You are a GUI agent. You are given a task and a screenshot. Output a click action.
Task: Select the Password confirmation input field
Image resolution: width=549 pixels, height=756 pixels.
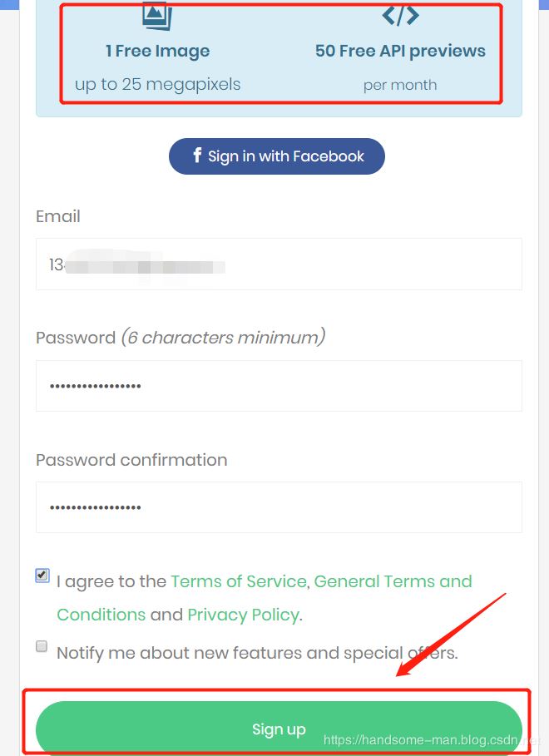coord(279,507)
